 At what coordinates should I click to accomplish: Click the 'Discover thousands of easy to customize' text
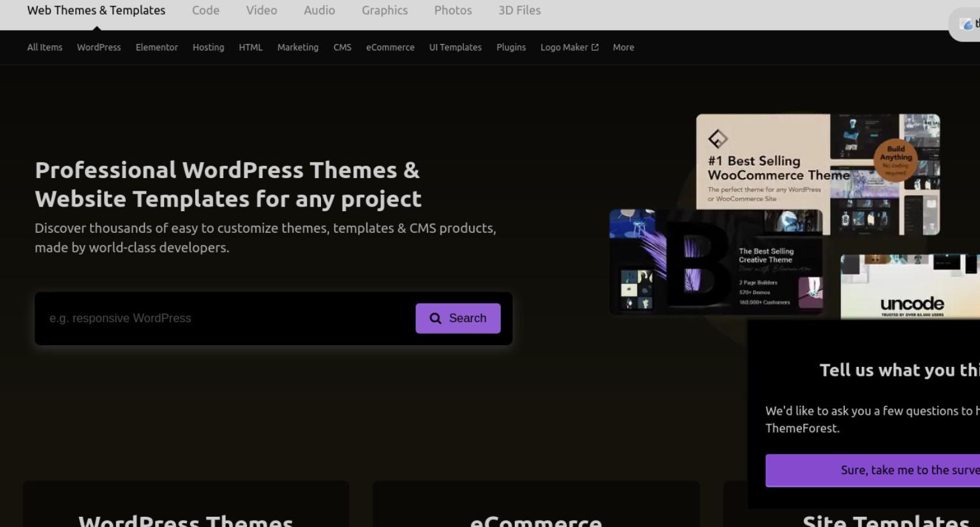click(x=265, y=237)
